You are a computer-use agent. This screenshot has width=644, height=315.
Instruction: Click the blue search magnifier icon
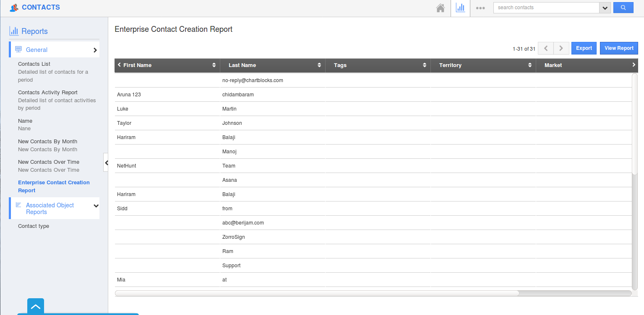[x=623, y=8]
